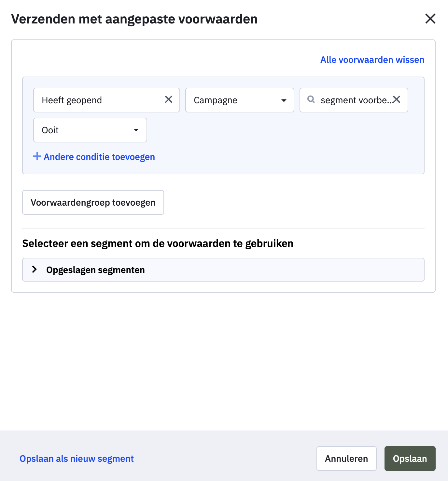Screen dimensions: 448x481
Task: Click Opslaan als nieuw segment
Action: coord(77,459)
